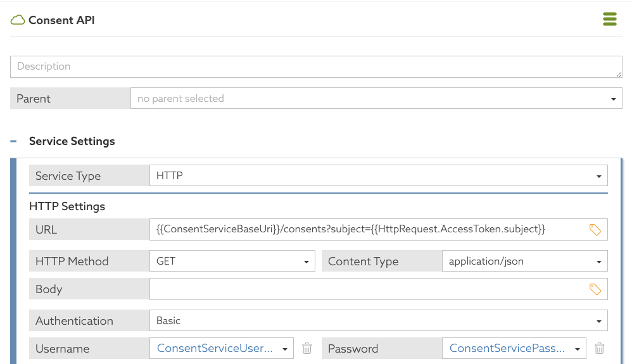
Task: Delete the Username attribute with trash icon
Action: (307, 348)
